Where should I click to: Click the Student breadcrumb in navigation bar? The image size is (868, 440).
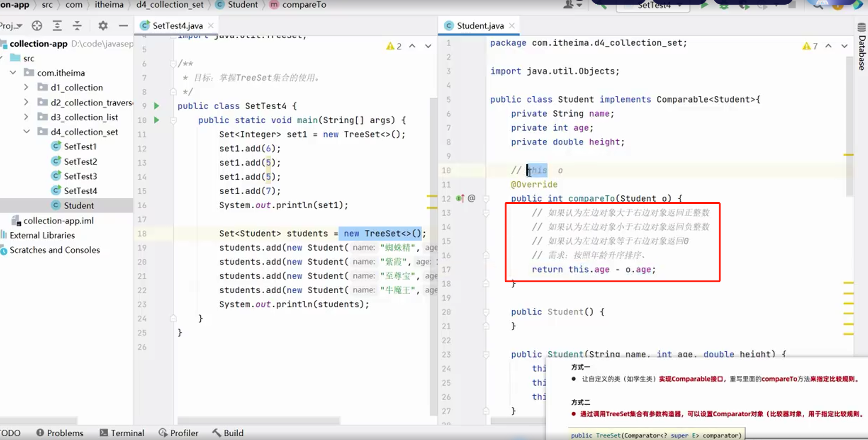tap(237, 5)
